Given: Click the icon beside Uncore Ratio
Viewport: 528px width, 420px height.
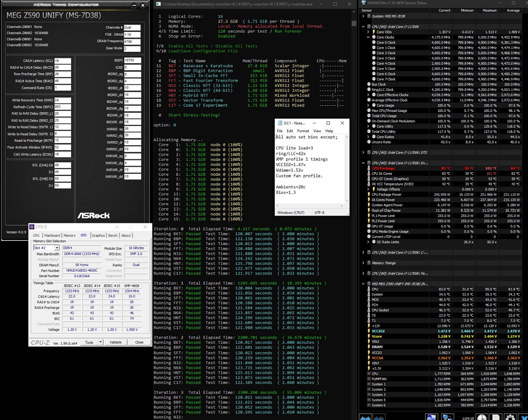Looking at the screenshot, I should (x=369, y=142).
